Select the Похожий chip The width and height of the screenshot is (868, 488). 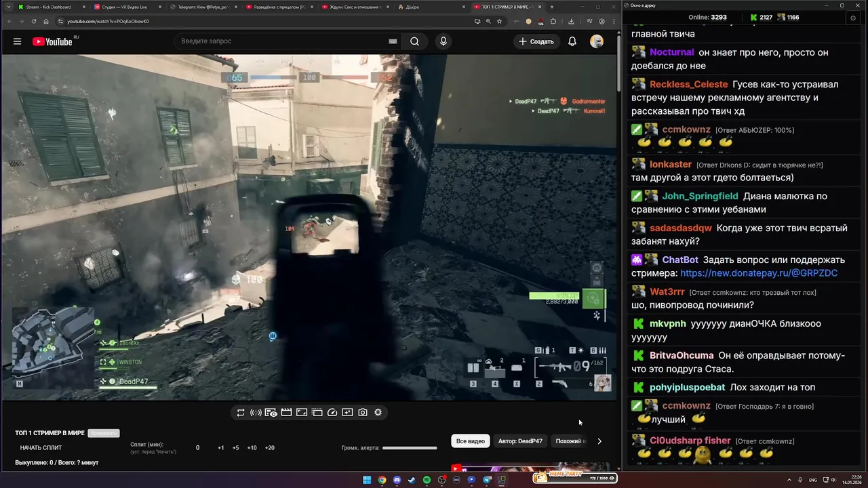[570, 441]
